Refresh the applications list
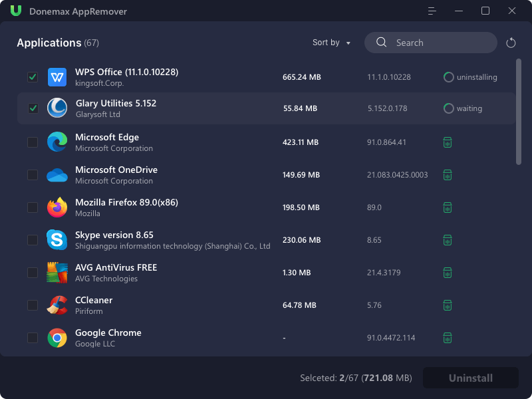The image size is (532, 399). [x=511, y=43]
